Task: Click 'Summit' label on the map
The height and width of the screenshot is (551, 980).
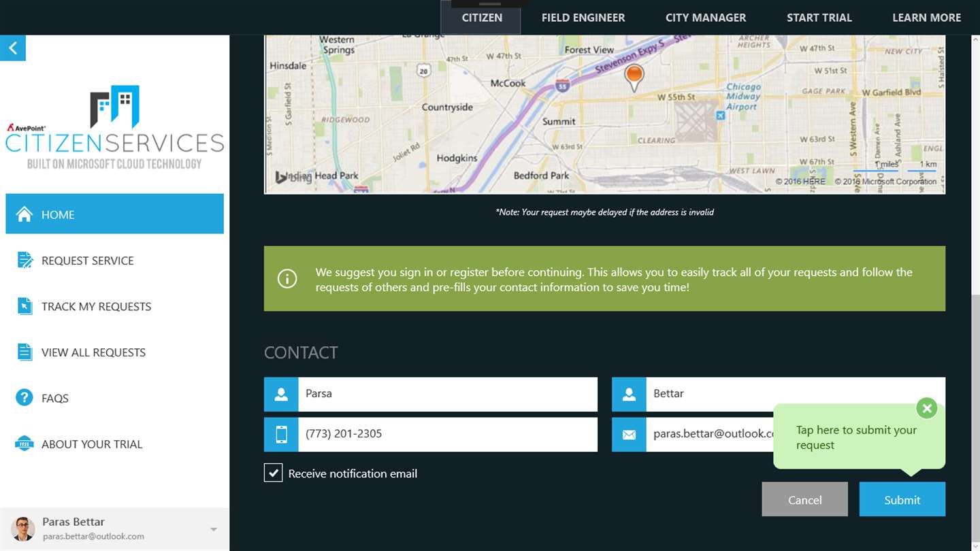Action: [559, 121]
